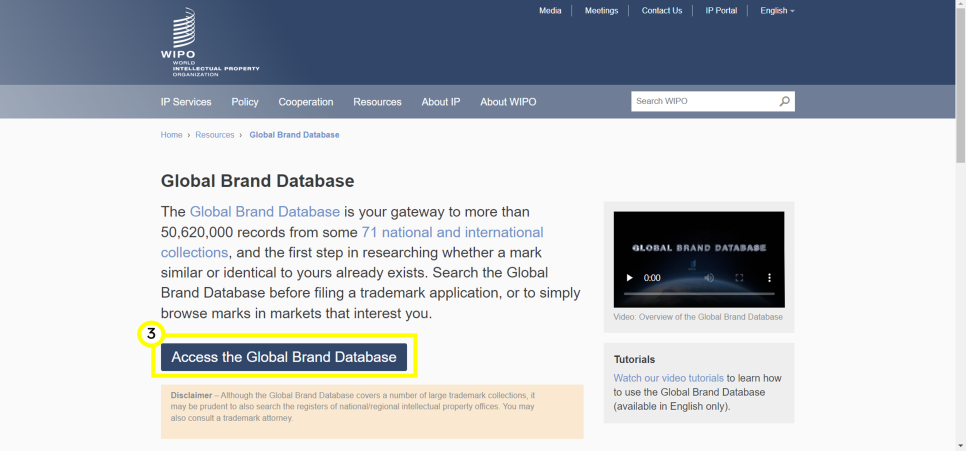Open the Policy menu
This screenshot has width=966, height=451.
pos(245,102)
